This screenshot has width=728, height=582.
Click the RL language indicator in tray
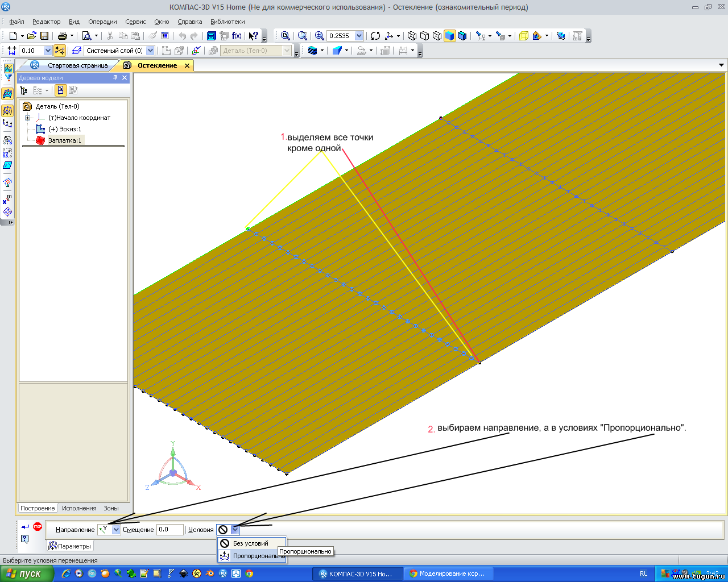pos(643,573)
